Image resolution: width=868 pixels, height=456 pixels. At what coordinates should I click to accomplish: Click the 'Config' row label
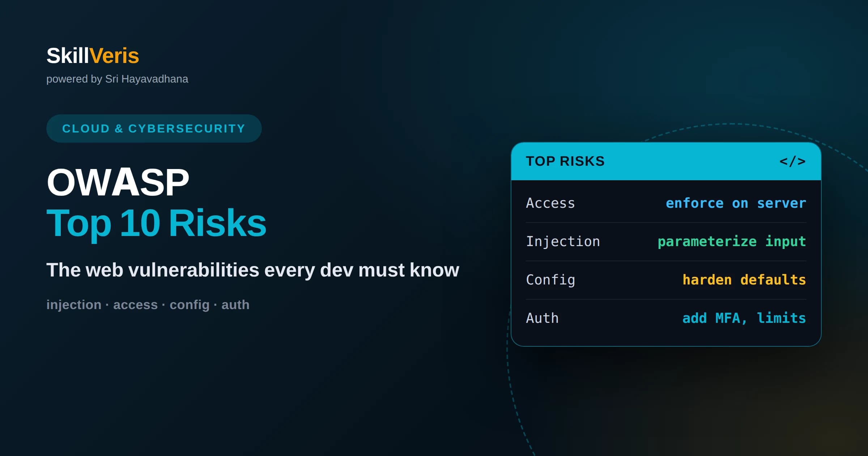[x=550, y=280]
